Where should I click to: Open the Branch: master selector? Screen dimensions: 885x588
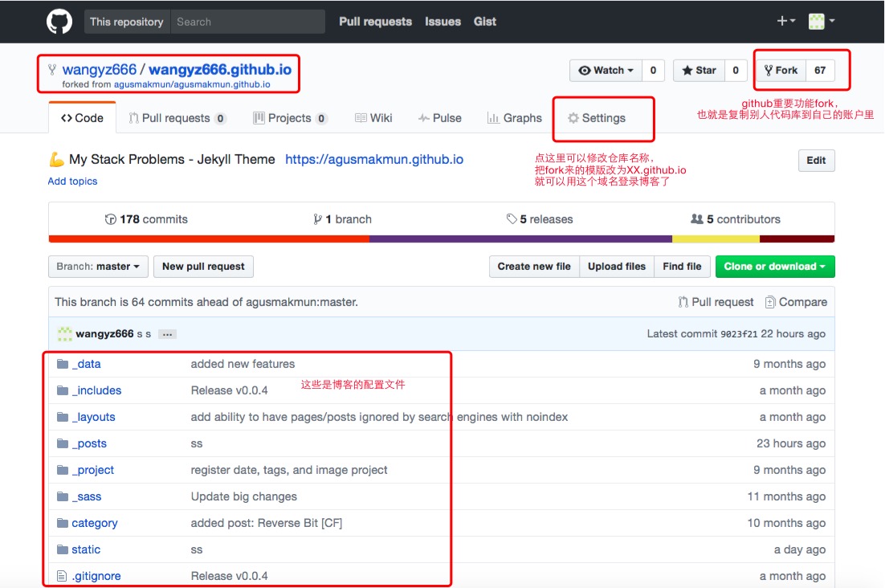pyautogui.click(x=98, y=267)
